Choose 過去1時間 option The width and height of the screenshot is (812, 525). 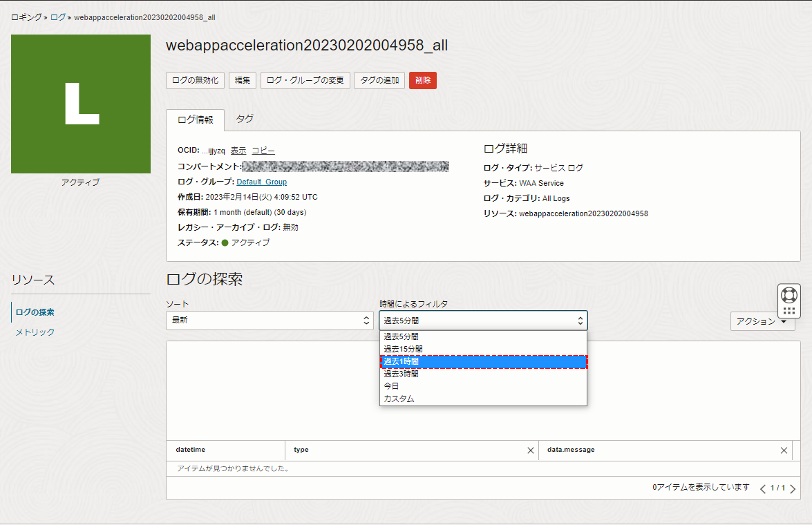[483, 362]
